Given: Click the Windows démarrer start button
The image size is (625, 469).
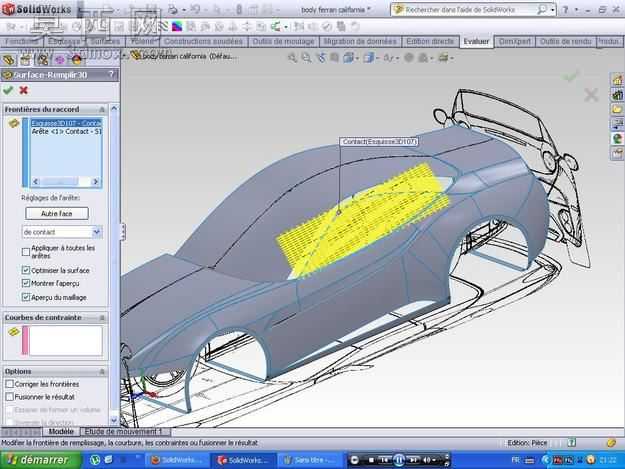Looking at the screenshot, I should (40, 460).
